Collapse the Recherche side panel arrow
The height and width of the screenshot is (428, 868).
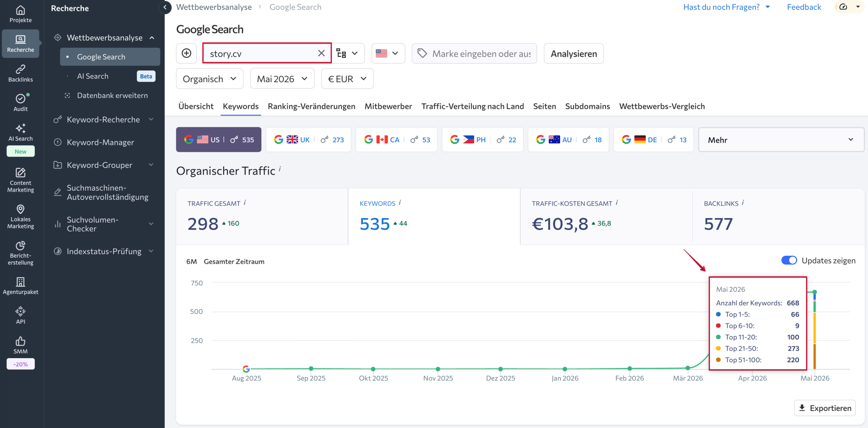click(x=165, y=7)
